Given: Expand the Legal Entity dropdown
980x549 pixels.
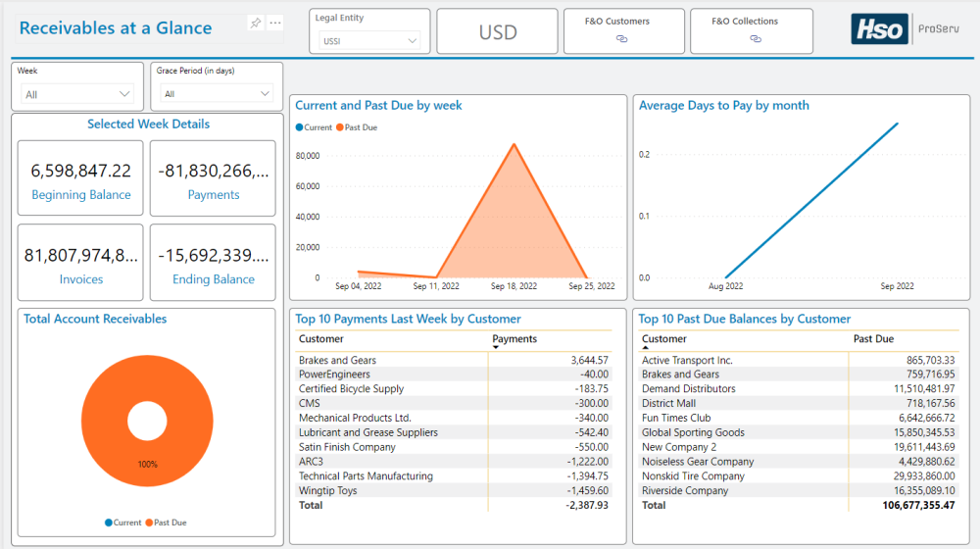Looking at the screenshot, I should coord(412,41).
